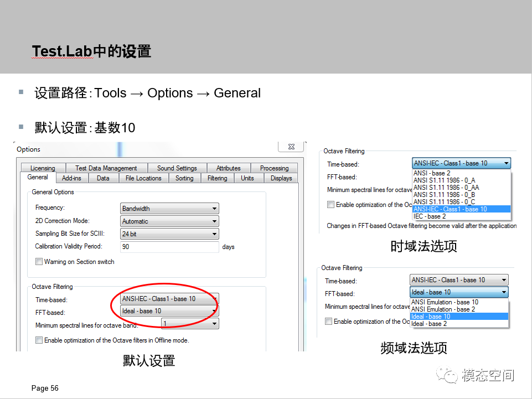Open the Displays tab
This screenshot has height=399, width=532.
click(x=281, y=178)
